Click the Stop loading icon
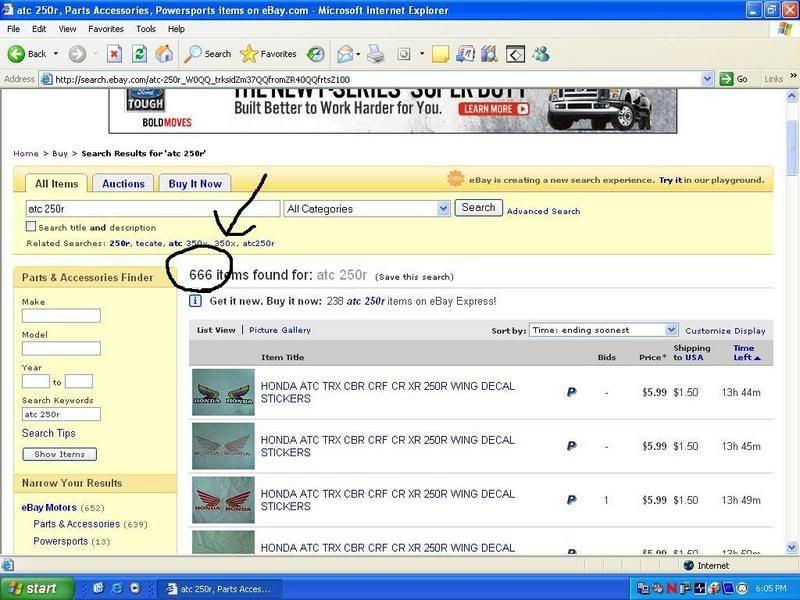Viewport: 800px width, 600px height. point(114,54)
